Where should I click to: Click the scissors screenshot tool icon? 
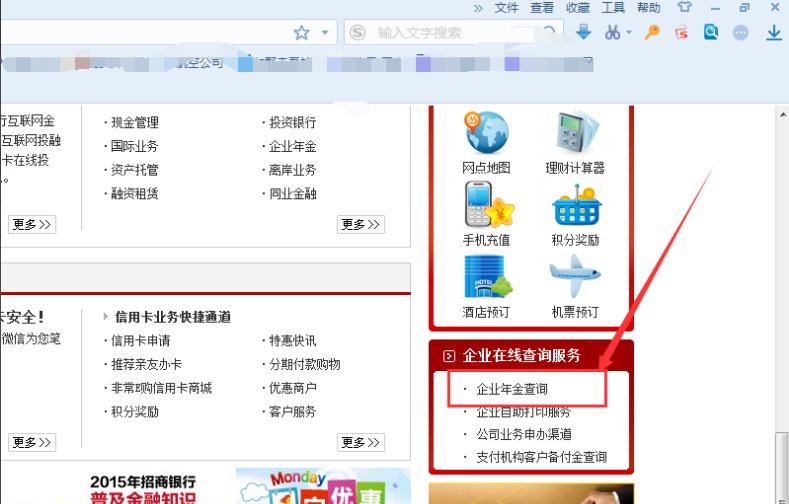[612, 33]
